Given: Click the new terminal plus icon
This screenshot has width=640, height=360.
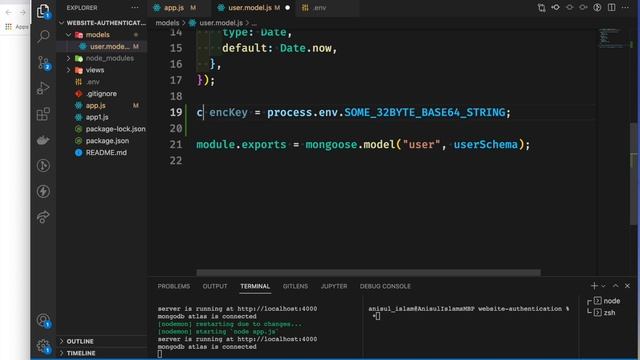Looking at the screenshot, I should pos(594,286).
